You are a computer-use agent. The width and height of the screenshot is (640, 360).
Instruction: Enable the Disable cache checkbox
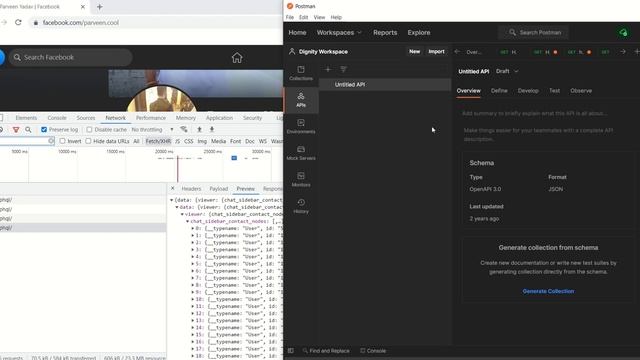click(x=89, y=129)
